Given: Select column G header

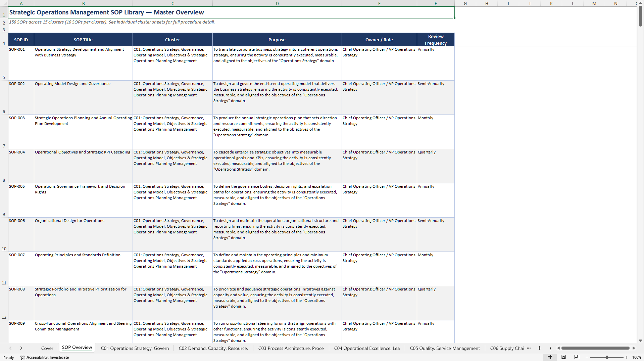Looking at the screenshot, I should [x=465, y=3].
